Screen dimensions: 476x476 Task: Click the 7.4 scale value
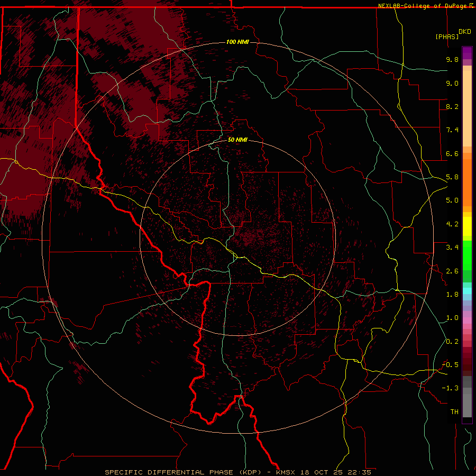(452, 130)
